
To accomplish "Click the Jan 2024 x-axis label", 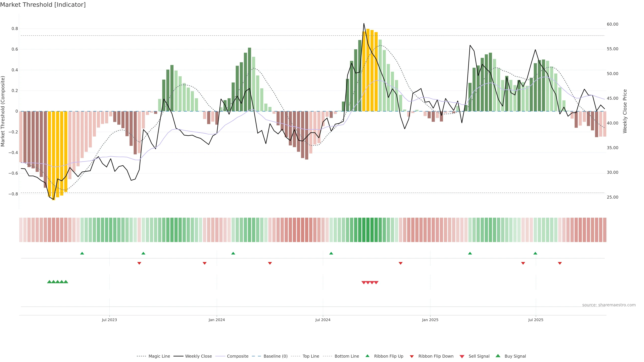I will pos(217,320).
